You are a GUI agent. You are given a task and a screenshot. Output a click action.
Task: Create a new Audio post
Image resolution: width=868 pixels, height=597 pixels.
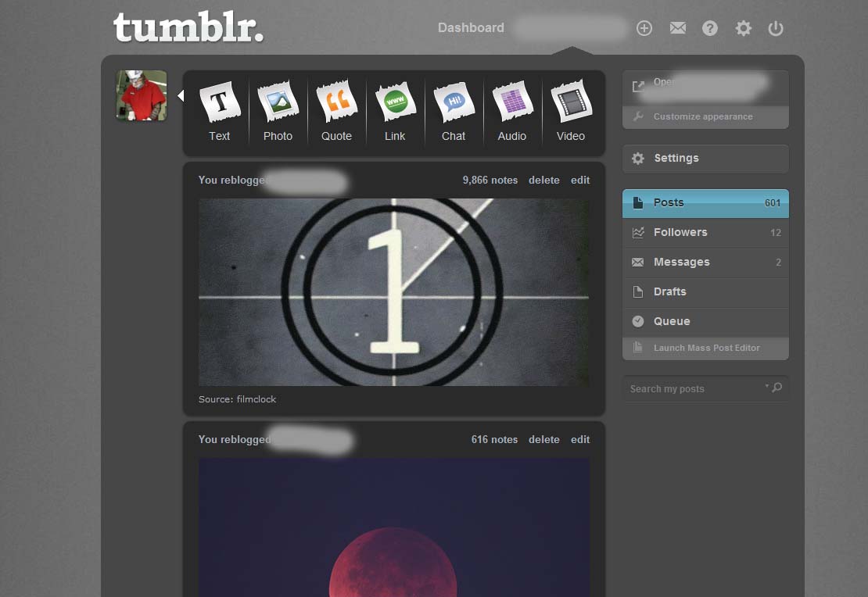click(x=512, y=111)
